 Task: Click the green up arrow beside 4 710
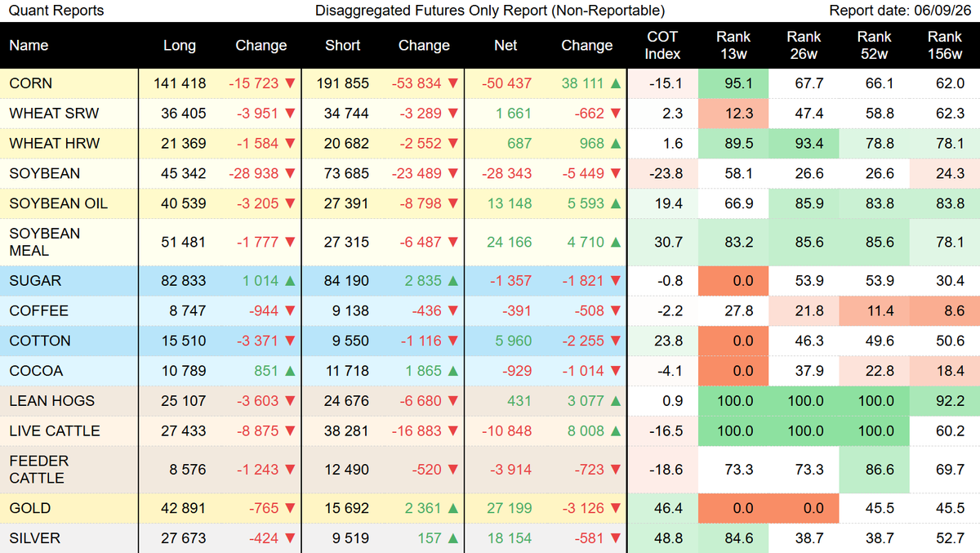coord(616,242)
